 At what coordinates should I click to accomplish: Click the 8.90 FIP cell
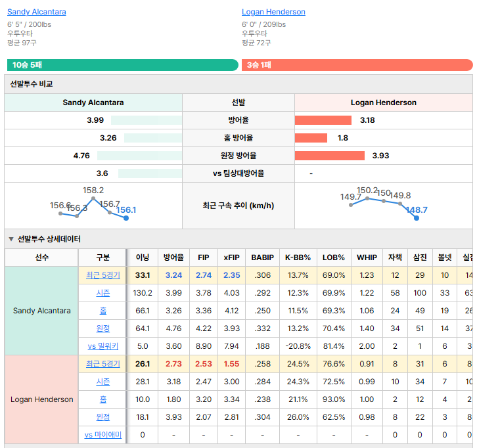click(203, 346)
